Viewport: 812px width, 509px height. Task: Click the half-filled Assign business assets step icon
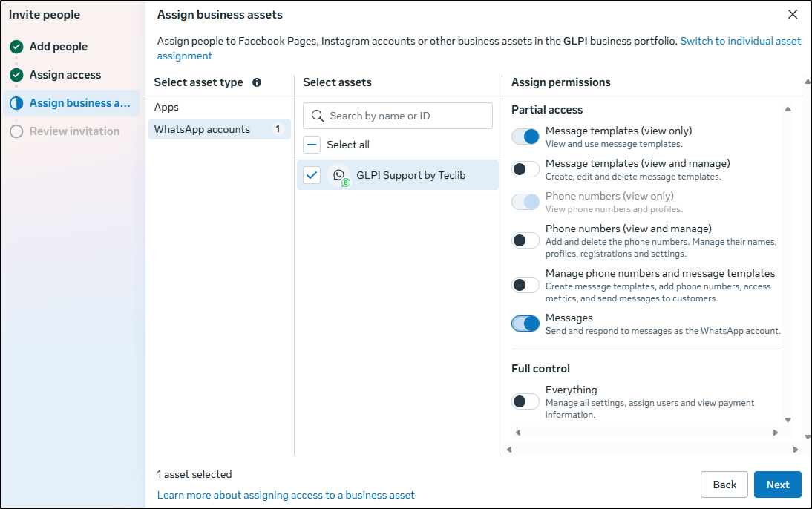pyautogui.click(x=16, y=103)
